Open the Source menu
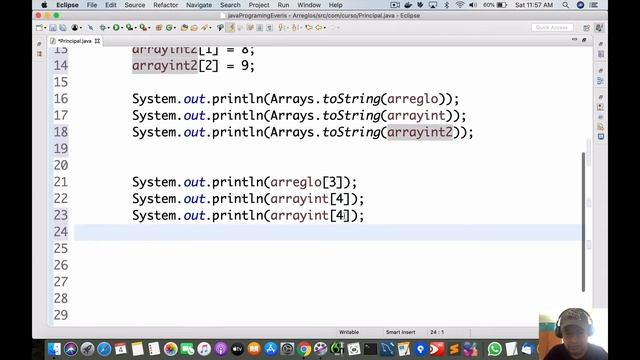 pyautogui.click(x=135, y=5)
